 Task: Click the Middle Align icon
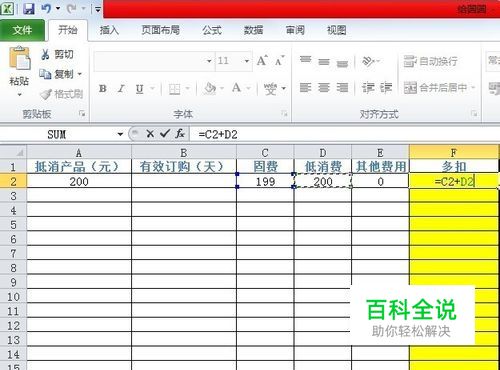point(324,61)
